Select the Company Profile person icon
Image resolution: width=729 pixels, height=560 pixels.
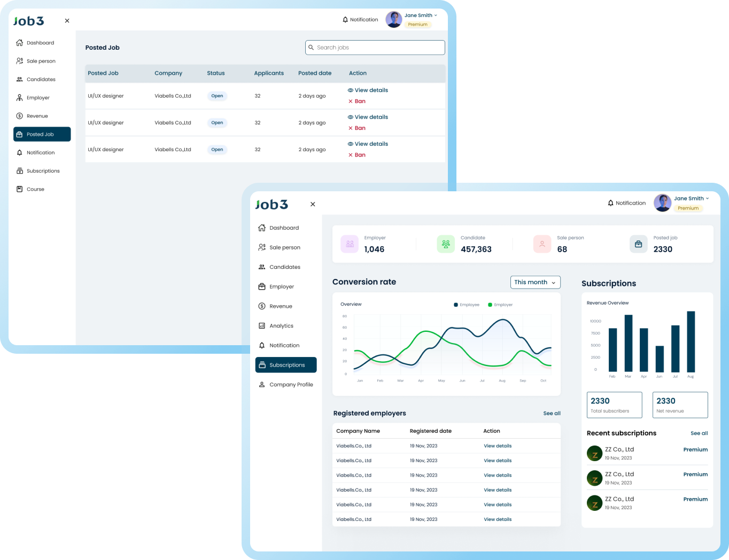[262, 385]
